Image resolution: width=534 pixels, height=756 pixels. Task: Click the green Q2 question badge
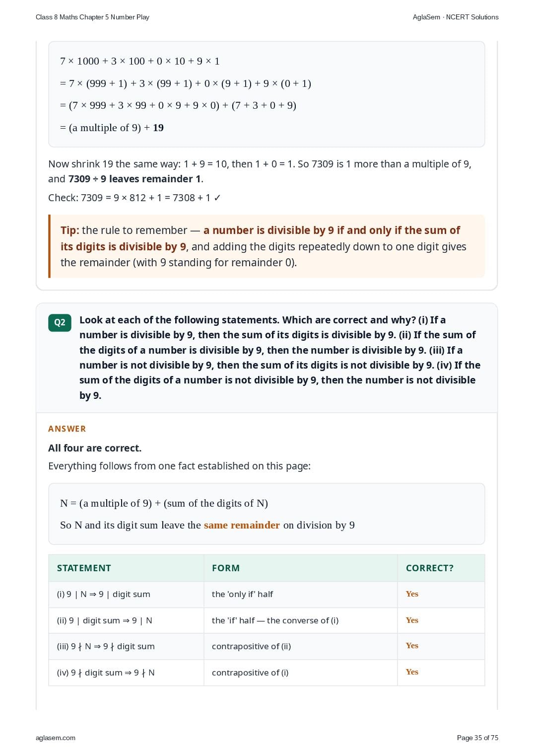tap(60, 322)
